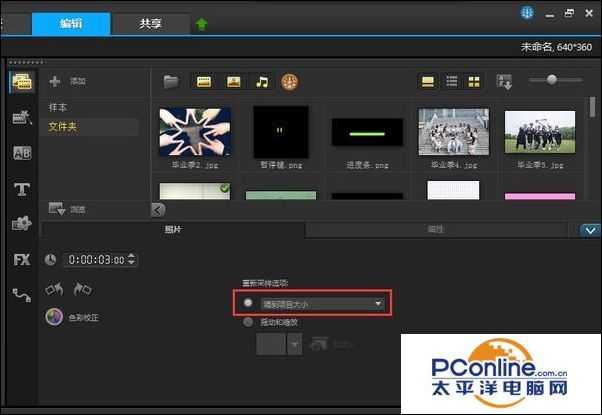Image resolution: width=602 pixels, height=415 pixels.
Task: Click the Browse button below folders
Action: (67, 209)
